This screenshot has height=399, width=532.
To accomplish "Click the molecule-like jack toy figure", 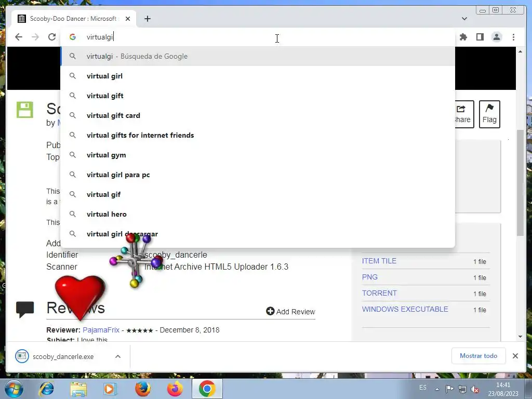I will tap(136, 260).
